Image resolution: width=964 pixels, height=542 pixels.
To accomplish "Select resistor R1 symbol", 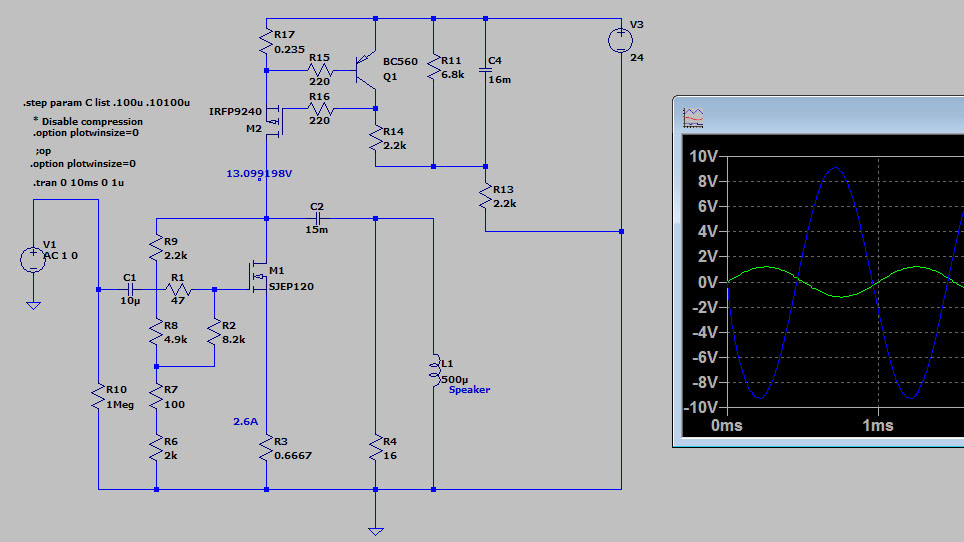I will pyautogui.click(x=178, y=289).
